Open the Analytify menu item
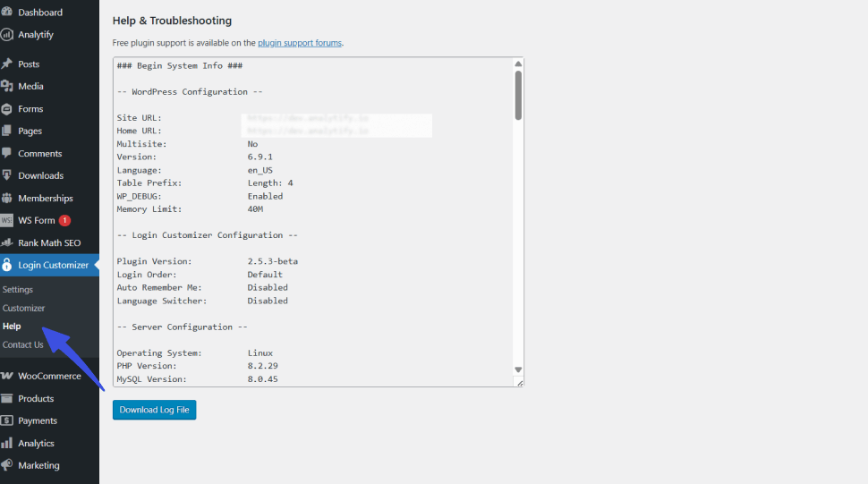The width and height of the screenshot is (868, 484). click(36, 34)
